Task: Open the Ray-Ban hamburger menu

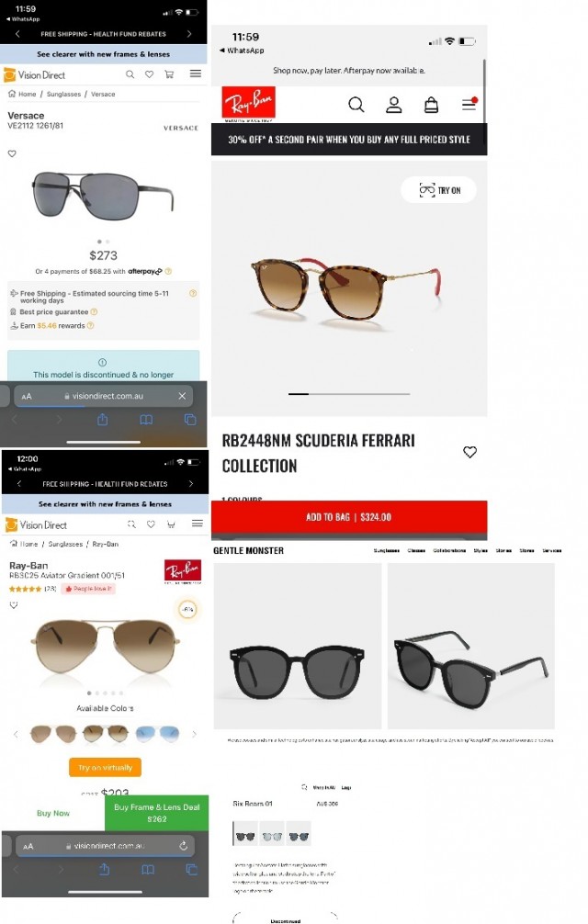Action: point(469,105)
